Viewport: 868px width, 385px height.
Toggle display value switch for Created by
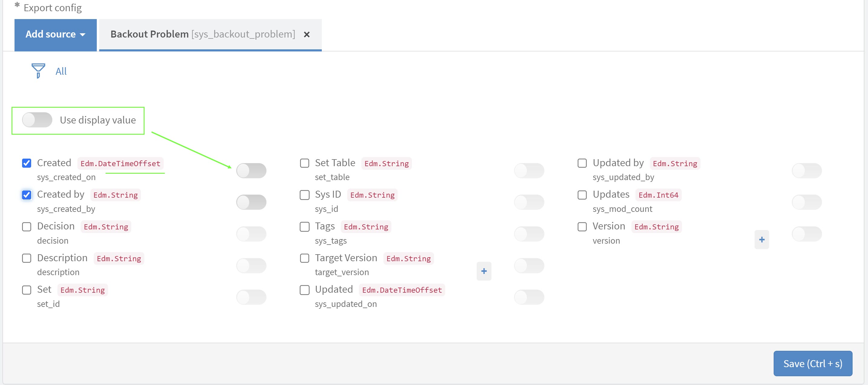pyautogui.click(x=251, y=202)
